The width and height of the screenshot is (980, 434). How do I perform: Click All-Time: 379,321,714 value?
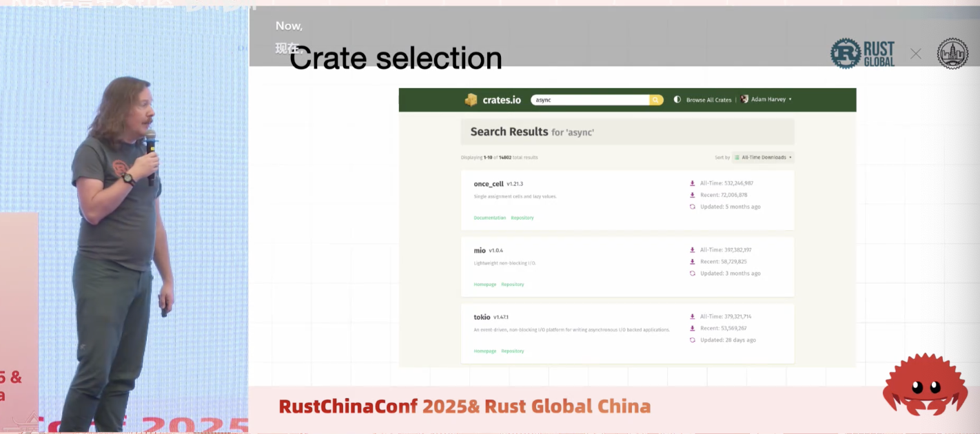coord(726,317)
